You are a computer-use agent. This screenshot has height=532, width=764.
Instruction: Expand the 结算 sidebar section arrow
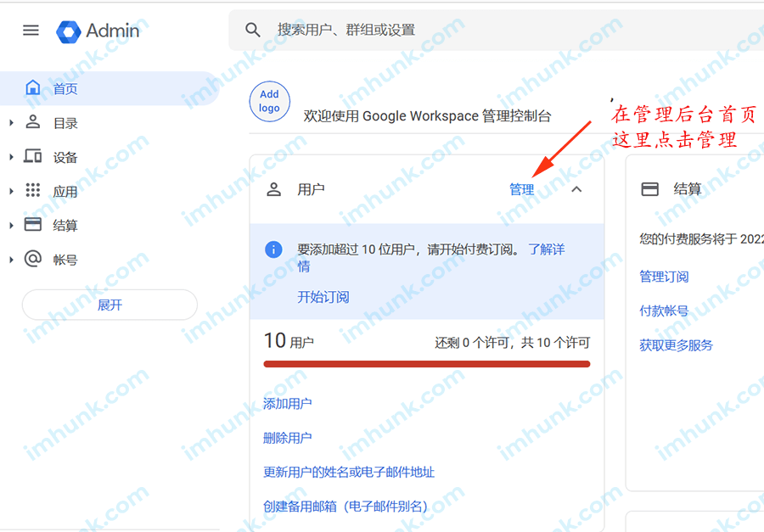pos(11,225)
